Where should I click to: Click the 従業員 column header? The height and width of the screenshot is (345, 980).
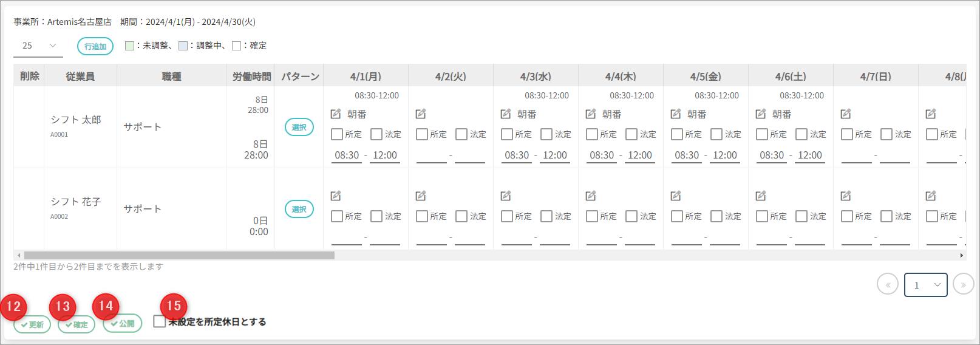80,77
